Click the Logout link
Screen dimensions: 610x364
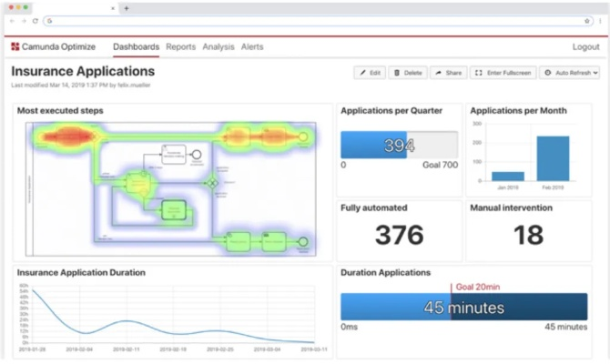(585, 46)
